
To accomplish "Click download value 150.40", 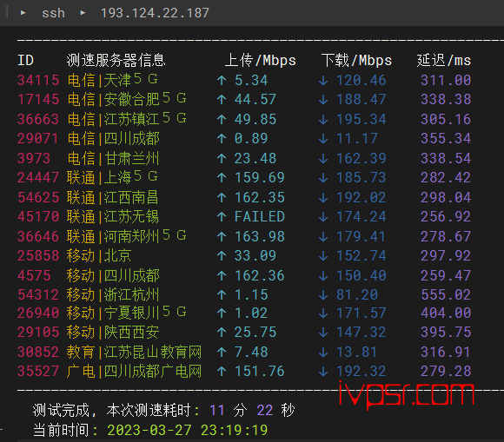I will tap(361, 275).
